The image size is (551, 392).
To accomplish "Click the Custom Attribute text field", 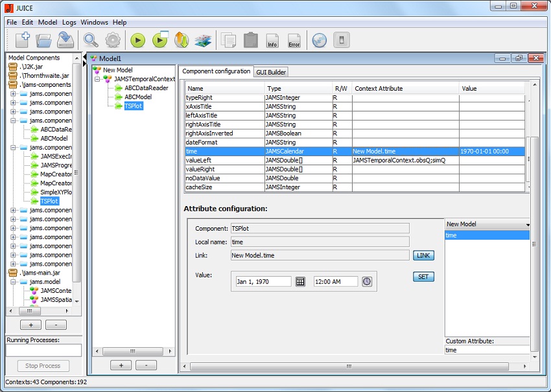I will tap(486, 350).
